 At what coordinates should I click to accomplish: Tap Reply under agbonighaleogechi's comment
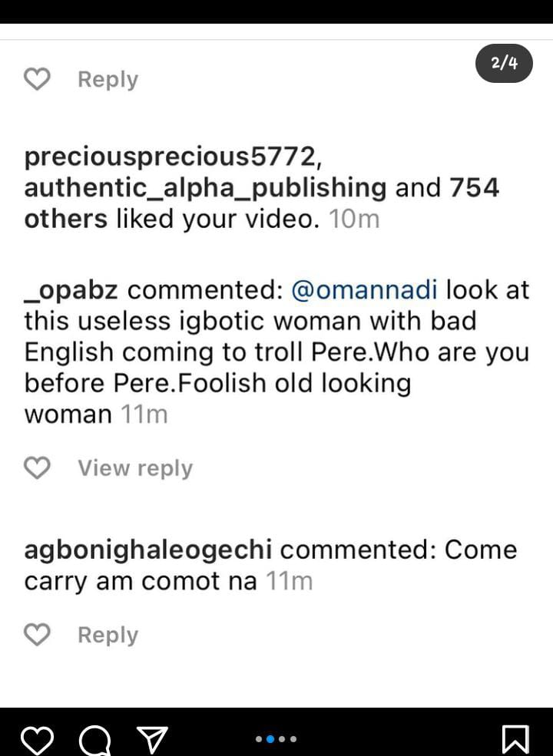point(107,635)
